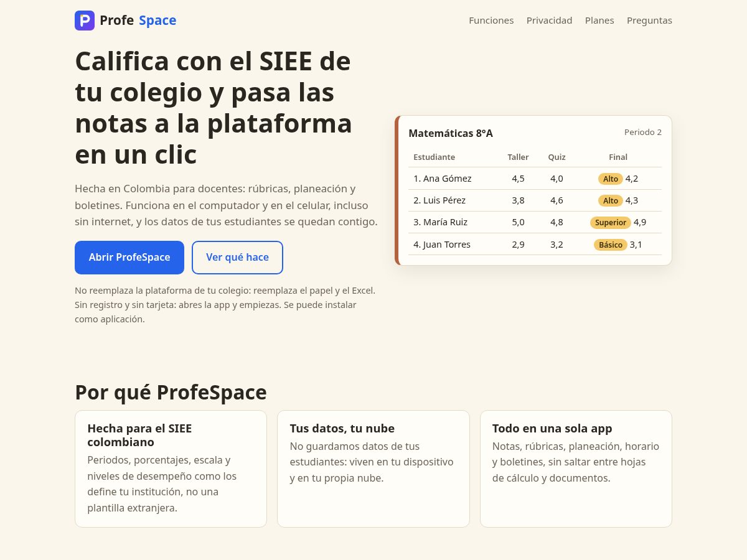Click the Ver qué hace button
This screenshot has height=560, width=747.
pos(237,258)
